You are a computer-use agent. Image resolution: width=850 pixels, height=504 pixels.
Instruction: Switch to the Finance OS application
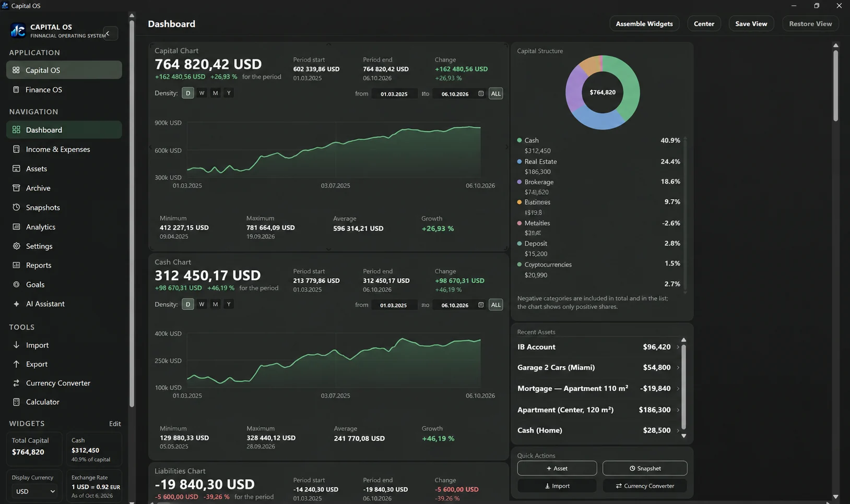tap(64, 90)
